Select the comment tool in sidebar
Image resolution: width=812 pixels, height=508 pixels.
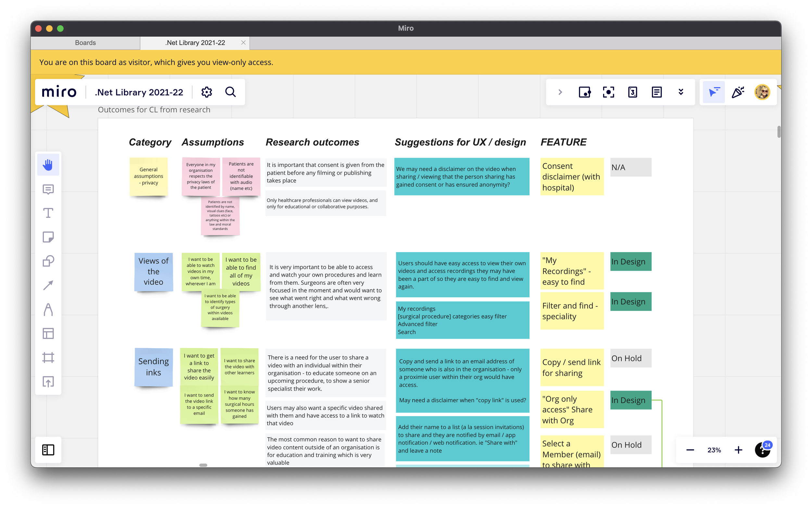(x=48, y=189)
